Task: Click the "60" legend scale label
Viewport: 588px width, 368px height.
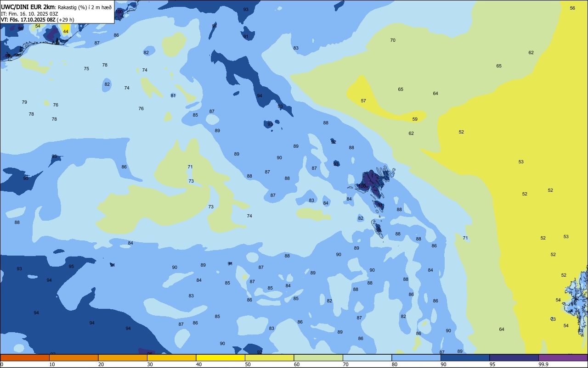Action: (297, 364)
